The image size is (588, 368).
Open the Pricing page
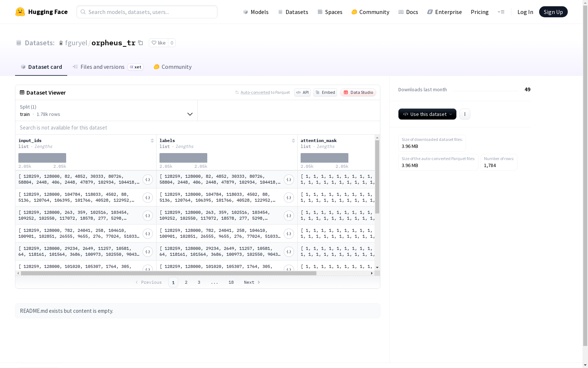point(480,12)
